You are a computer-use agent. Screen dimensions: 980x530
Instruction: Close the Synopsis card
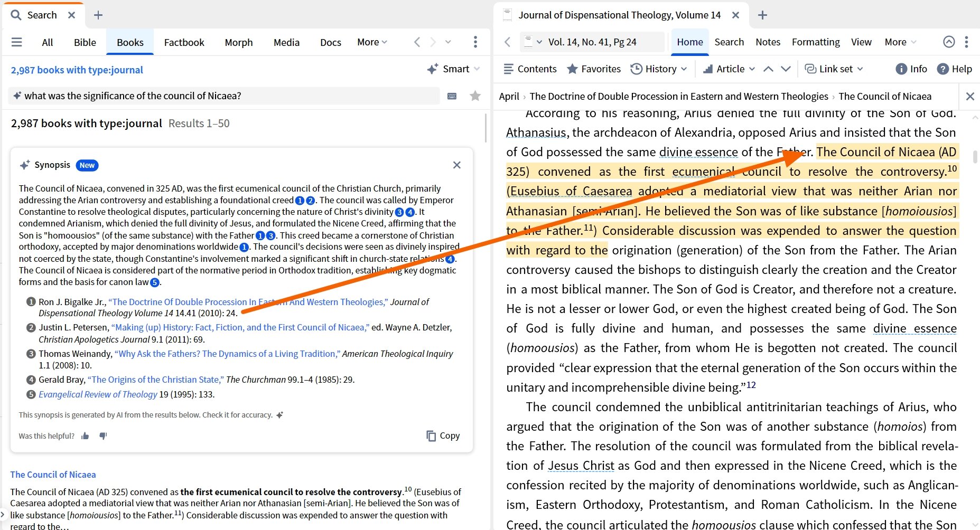[x=457, y=165]
